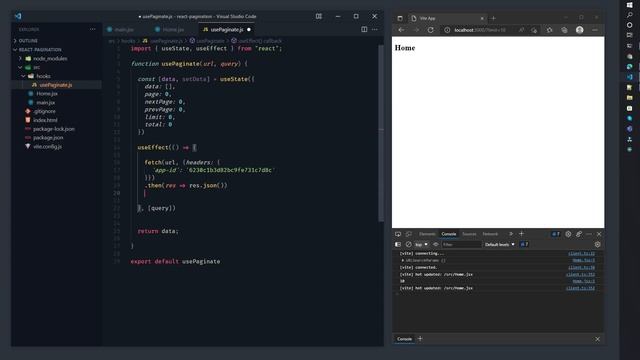
Task: Click the unsaved dot on usePaginate.js tab
Action: click(x=249, y=29)
